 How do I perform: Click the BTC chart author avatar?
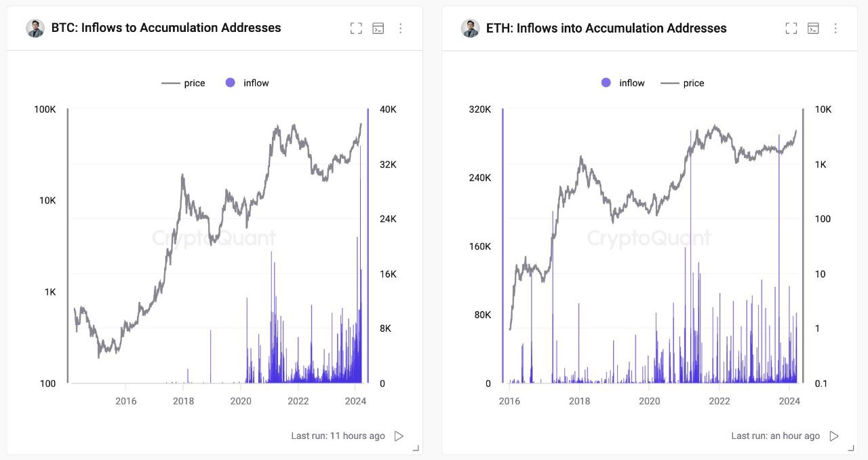[35, 28]
